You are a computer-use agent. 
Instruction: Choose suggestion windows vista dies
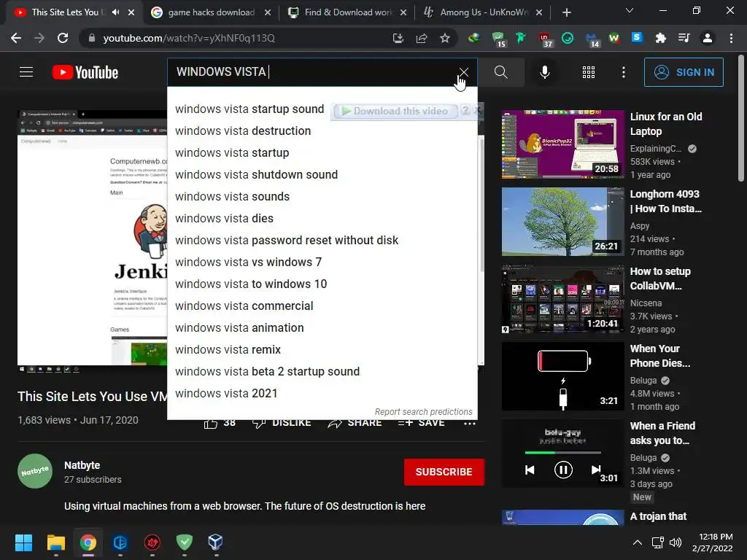coord(224,219)
